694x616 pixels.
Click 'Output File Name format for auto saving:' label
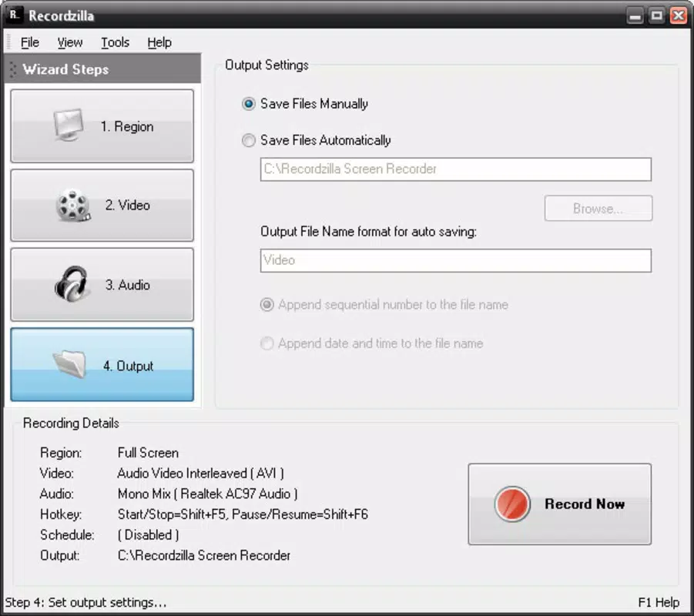[369, 232]
